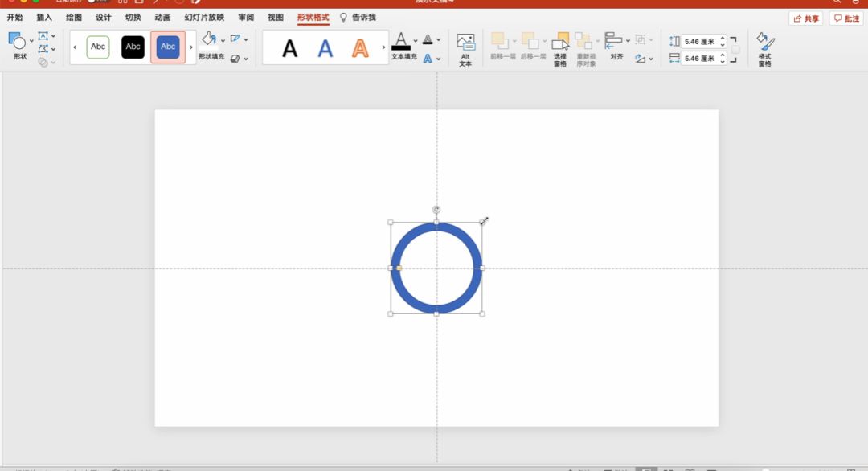Switch to the 设计 tab
This screenshot has height=471, width=868.
pyautogui.click(x=104, y=17)
